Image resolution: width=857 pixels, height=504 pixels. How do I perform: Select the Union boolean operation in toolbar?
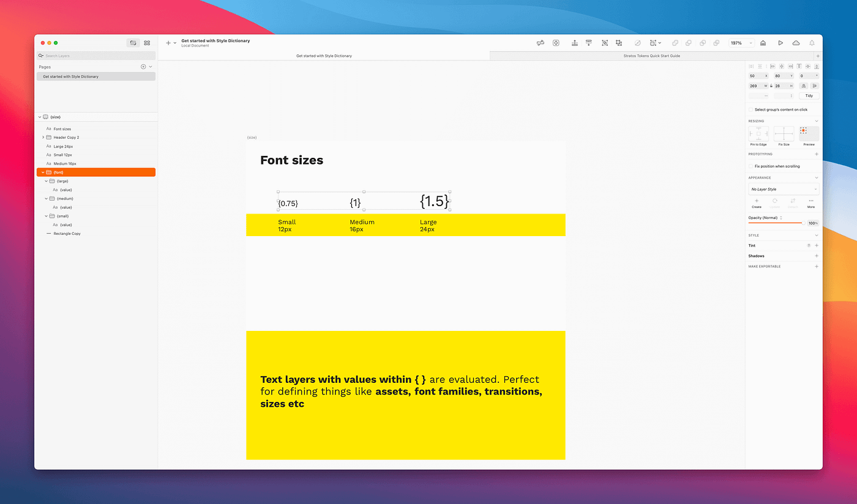pos(675,43)
